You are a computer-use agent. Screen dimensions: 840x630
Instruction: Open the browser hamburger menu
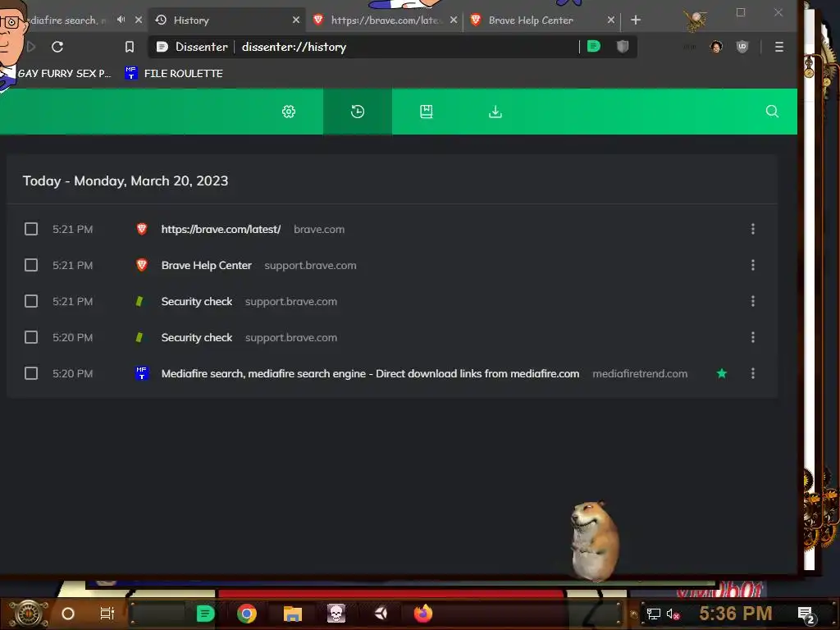779,47
